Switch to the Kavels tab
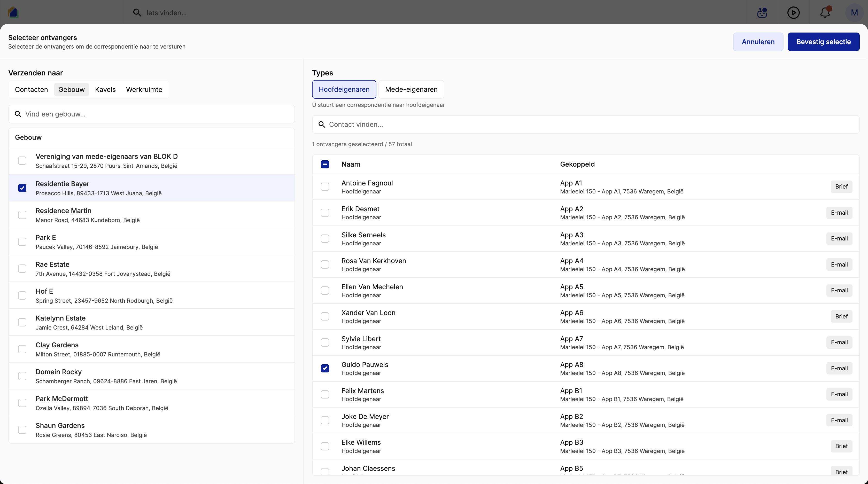The width and height of the screenshot is (868, 484). (x=105, y=90)
